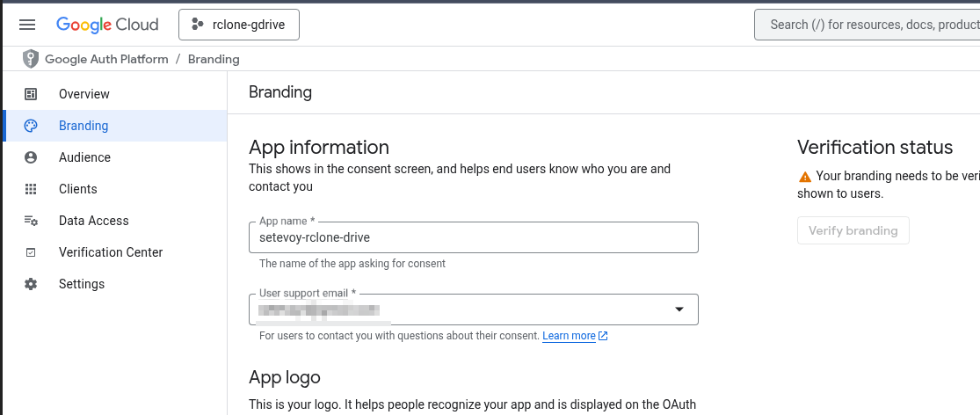Select Verification Center in sidebar
Image resolution: width=980 pixels, height=415 pixels.
111,252
